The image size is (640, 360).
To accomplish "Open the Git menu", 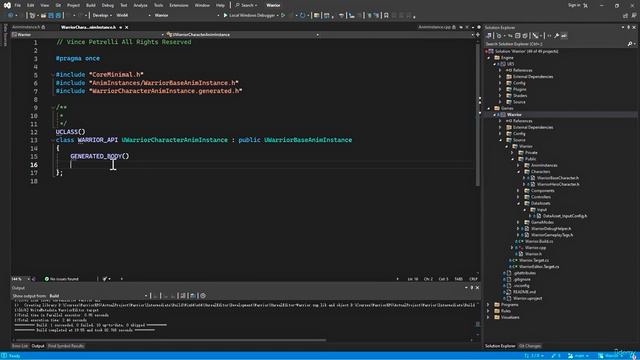I will coord(58,5).
